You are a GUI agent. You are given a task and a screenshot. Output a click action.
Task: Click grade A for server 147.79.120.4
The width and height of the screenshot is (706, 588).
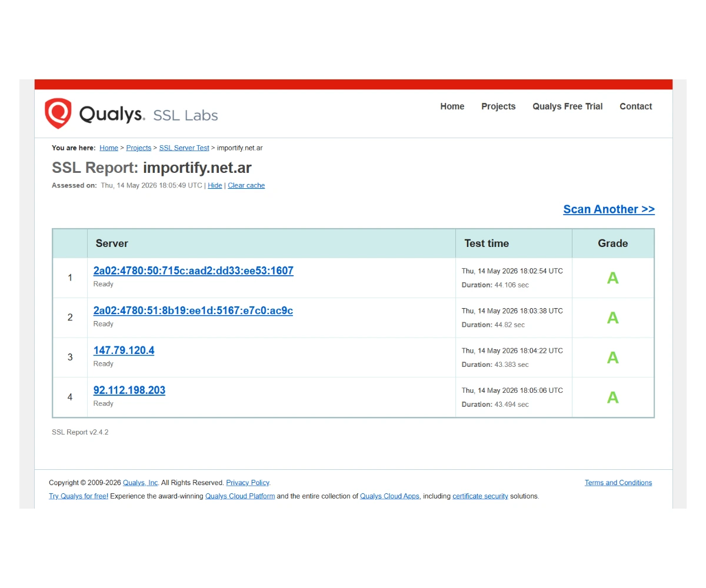click(x=612, y=358)
